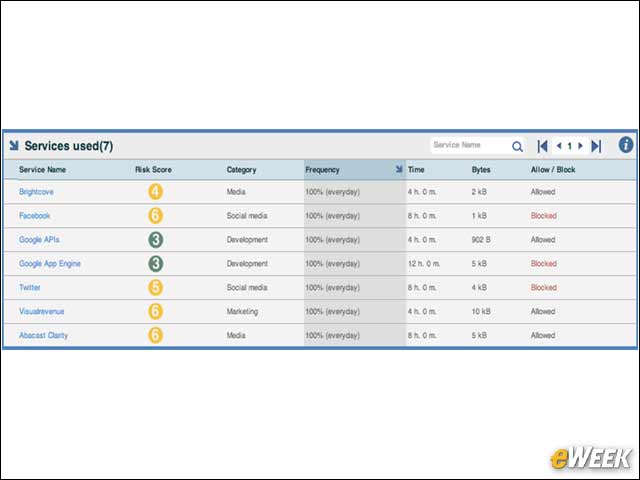Open the Twitter service link
640x480 pixels.
[x=29, y=287]
